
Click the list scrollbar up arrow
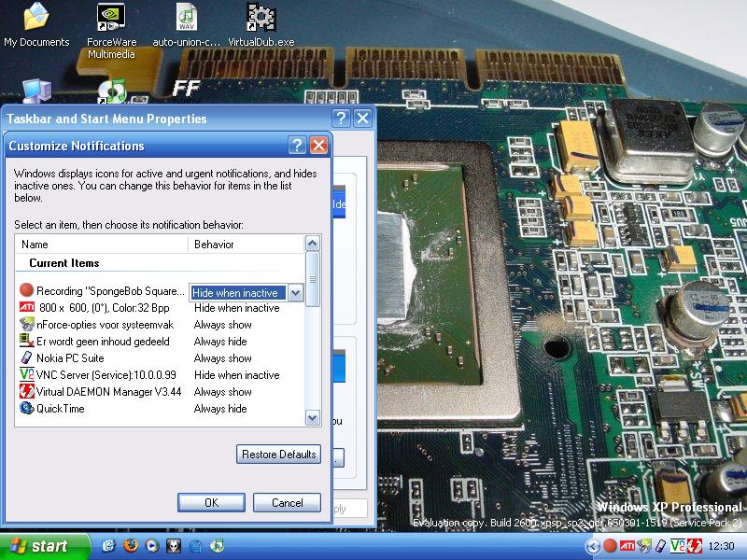point(312,244)
